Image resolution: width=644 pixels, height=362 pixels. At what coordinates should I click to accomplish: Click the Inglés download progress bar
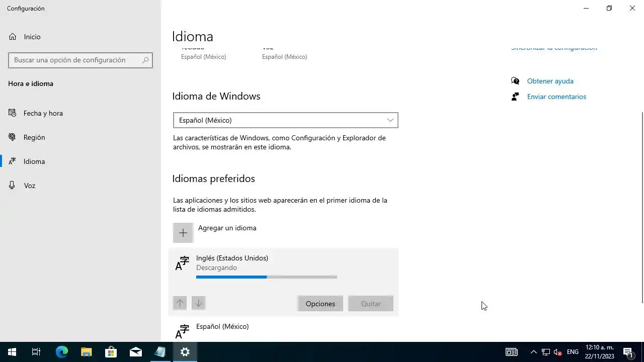[x=267, y=277]
